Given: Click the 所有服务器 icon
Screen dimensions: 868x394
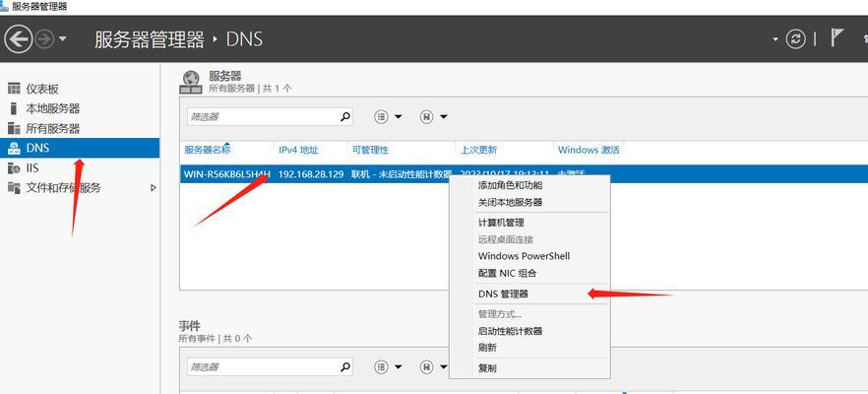Looking at the screenshot, I should 14,129.
